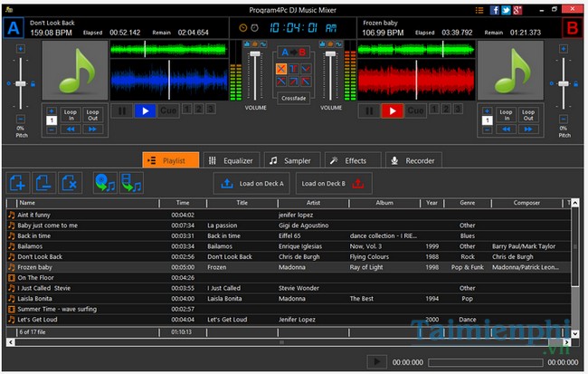Set Loop Out on Deck A

tap(92, 115)
